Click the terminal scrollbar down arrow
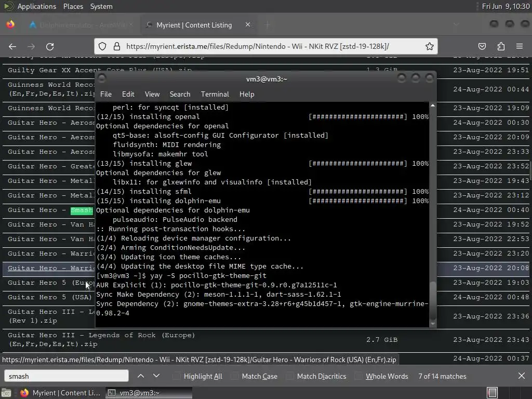Viewport: 532px width, 399px height. click(x=433, y=324)
